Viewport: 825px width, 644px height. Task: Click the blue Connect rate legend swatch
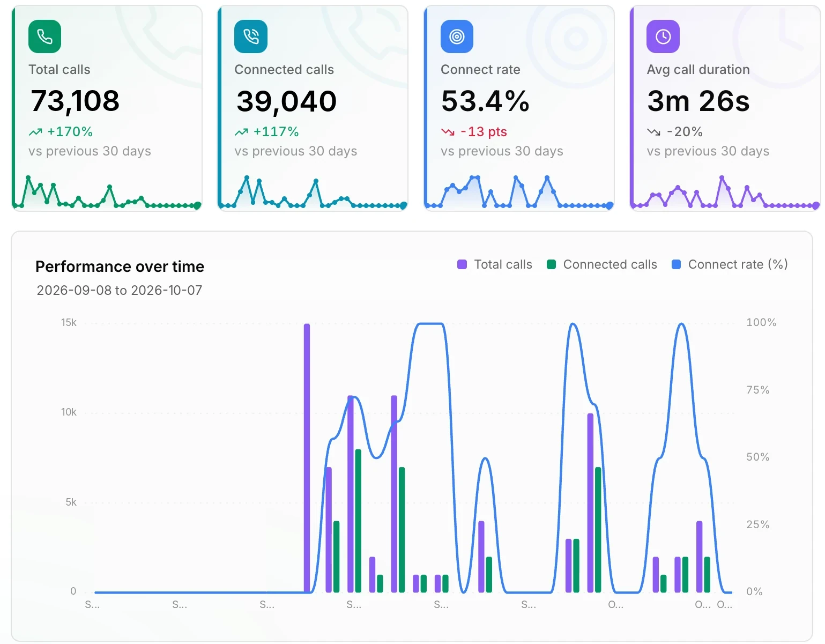pyautogui.click(x=676, y=264)
